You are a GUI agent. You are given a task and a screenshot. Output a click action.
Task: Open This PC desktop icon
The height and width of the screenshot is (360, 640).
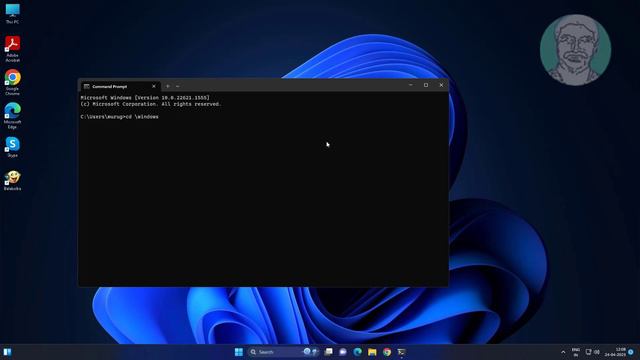click(12, 13)
